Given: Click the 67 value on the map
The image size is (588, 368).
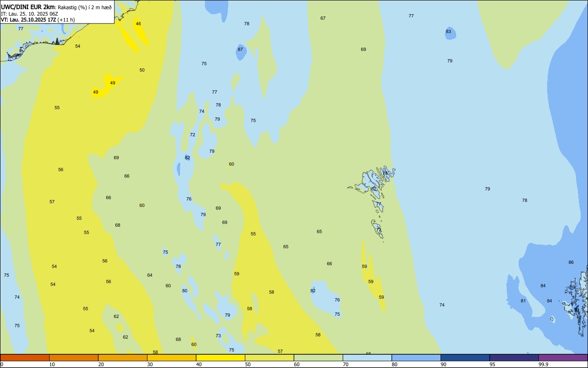Looking at the screenshot, I should 323,18.
